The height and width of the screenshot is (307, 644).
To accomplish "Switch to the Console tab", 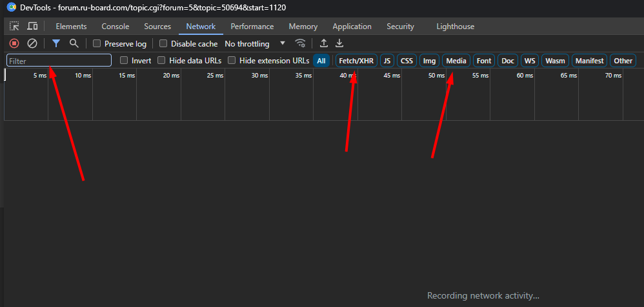I will coord(116,26).
